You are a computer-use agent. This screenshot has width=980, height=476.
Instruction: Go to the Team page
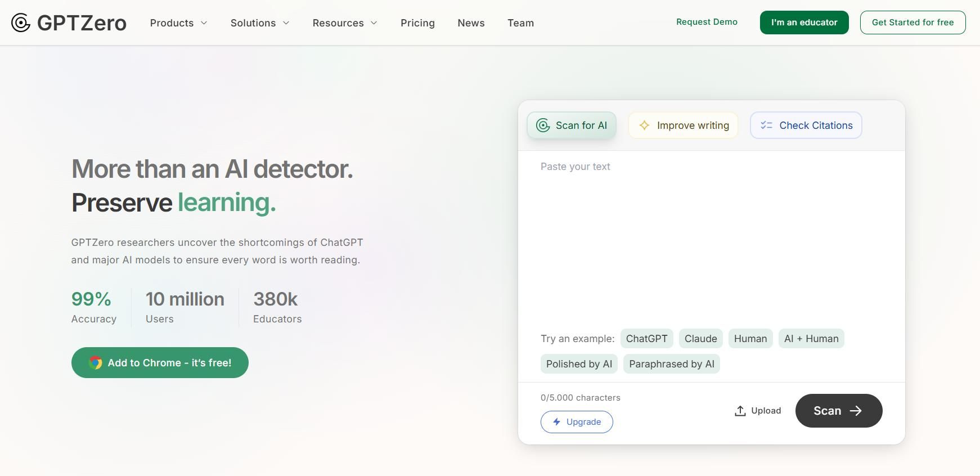(520, 23)
